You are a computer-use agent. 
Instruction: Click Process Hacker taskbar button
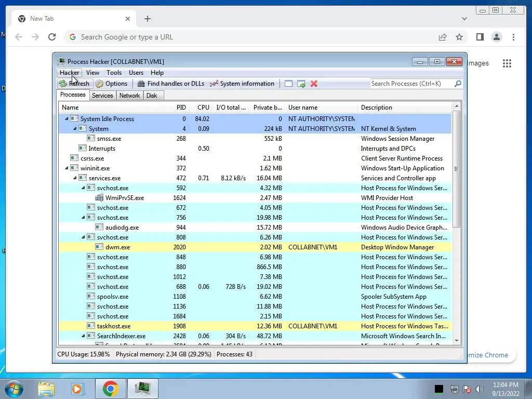tap(143, 389)
